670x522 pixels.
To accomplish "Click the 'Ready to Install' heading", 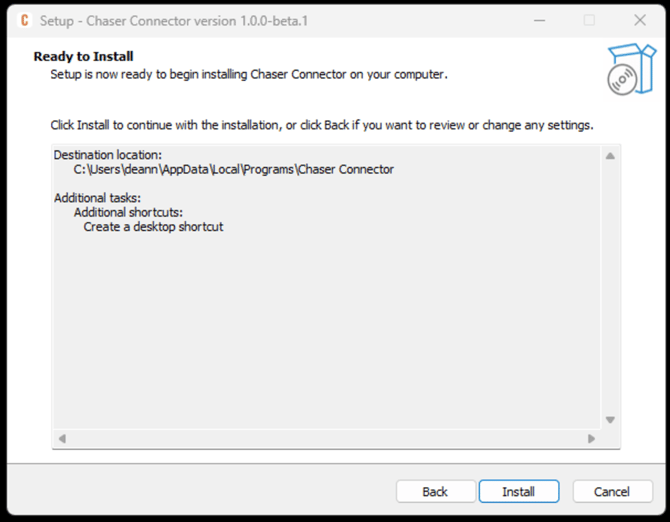I will pos(83,56).
